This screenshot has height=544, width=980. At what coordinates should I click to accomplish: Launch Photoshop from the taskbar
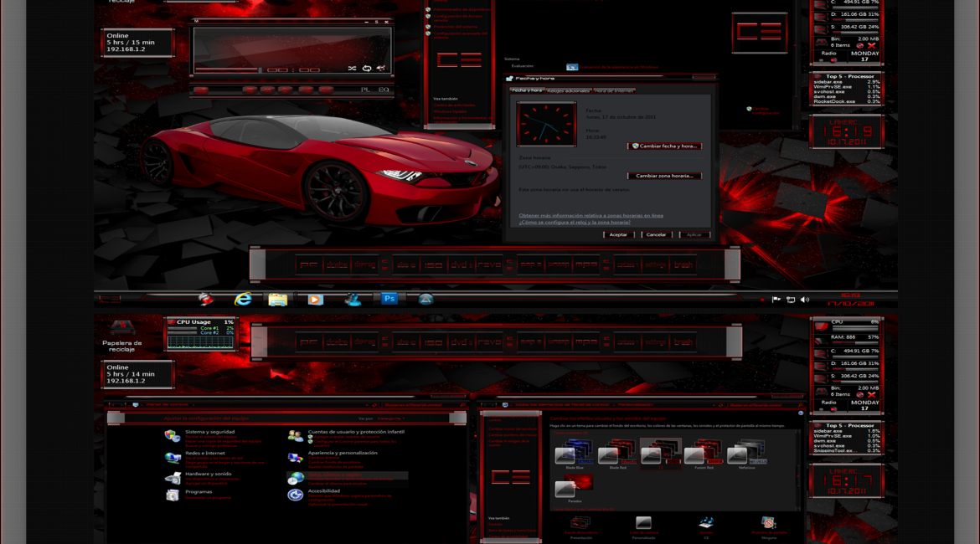point(389,299)
